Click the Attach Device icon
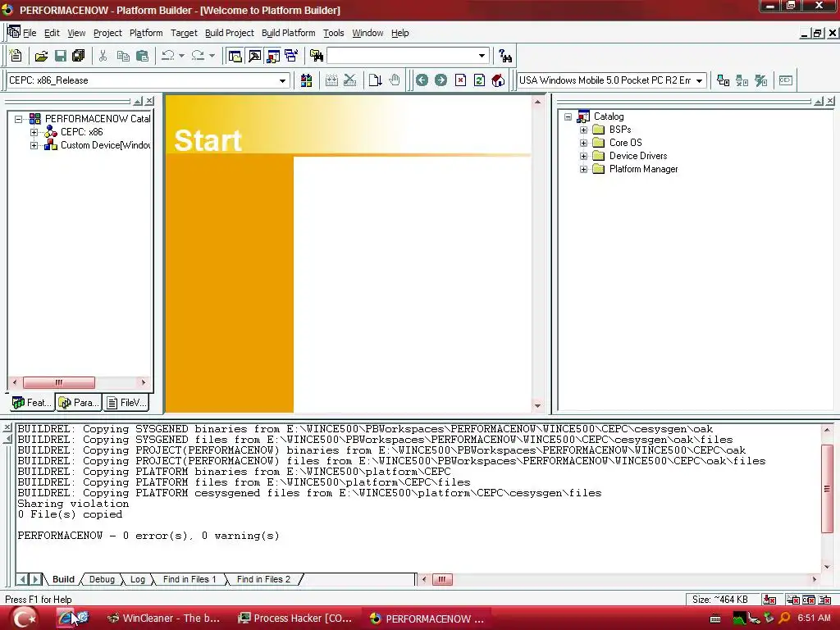This screenshot has height=630, width=840. (724, 81)
